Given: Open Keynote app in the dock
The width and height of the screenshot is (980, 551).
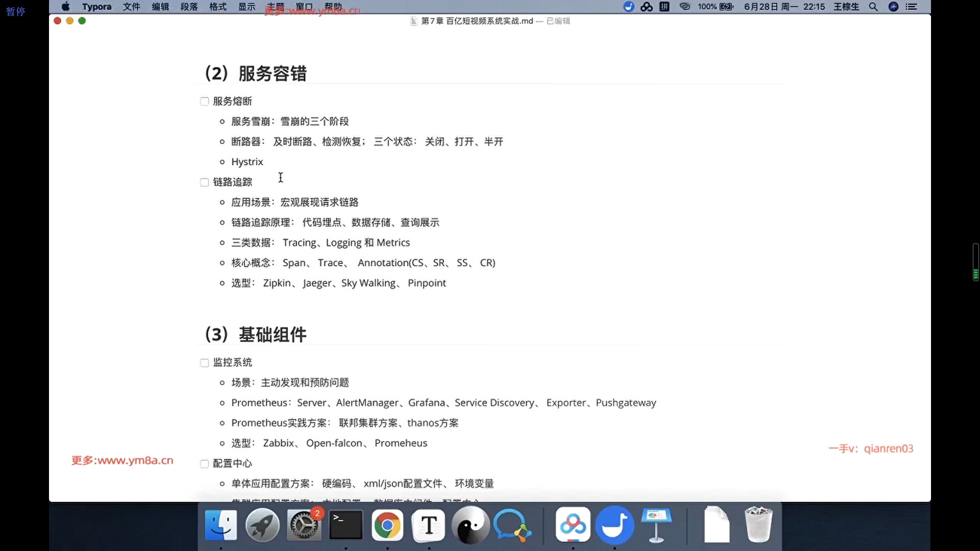Looking at the screenshot, I should click(656, 525).
